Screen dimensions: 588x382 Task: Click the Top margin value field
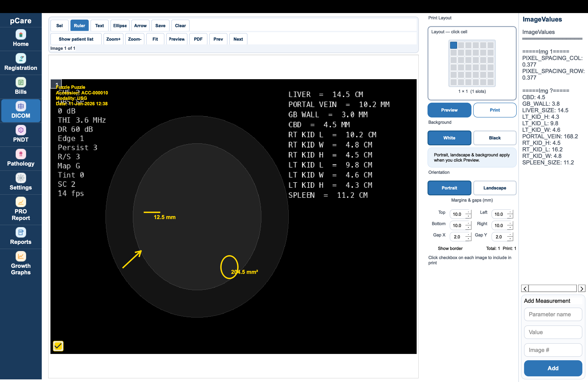point(458,214)
